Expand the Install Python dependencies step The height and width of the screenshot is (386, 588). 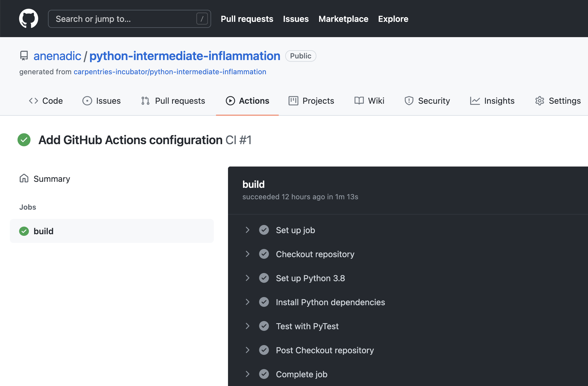tap(248, 302)
